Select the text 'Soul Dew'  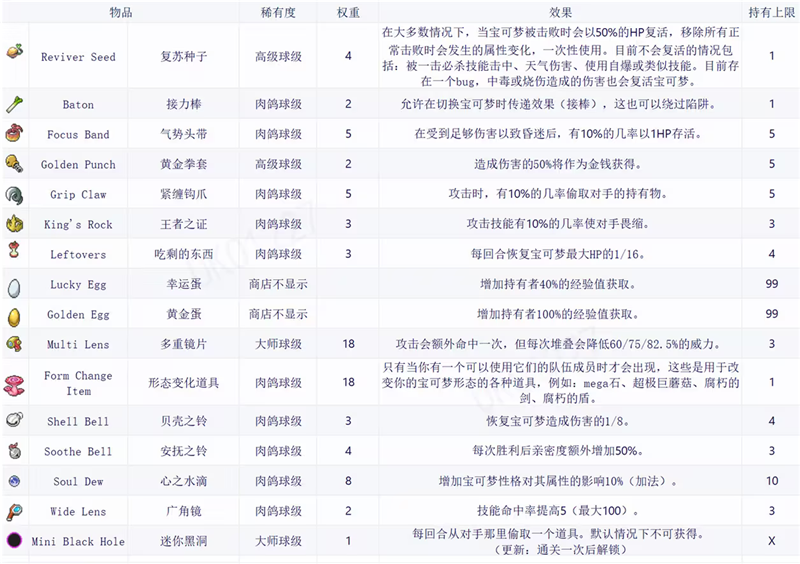(x=78, y=481)
